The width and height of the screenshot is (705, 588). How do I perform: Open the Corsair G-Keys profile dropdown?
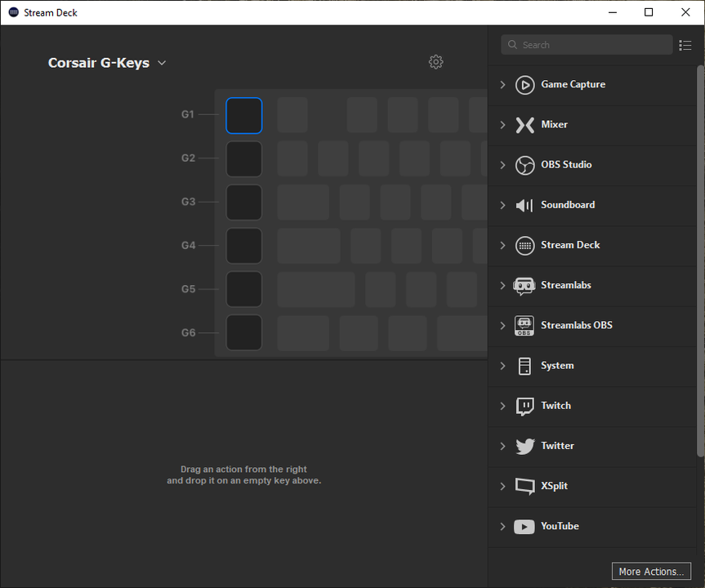(108, 63)
